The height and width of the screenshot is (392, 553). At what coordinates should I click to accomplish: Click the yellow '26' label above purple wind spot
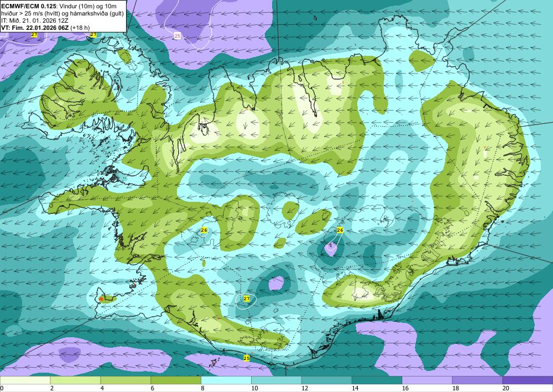pos(340,230)
